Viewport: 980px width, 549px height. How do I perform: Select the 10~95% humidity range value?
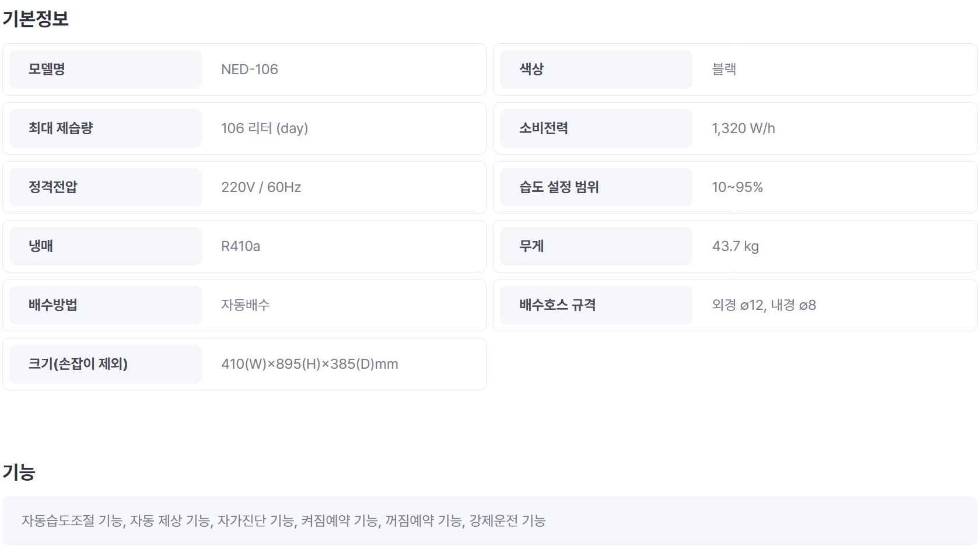coord(737,187)
